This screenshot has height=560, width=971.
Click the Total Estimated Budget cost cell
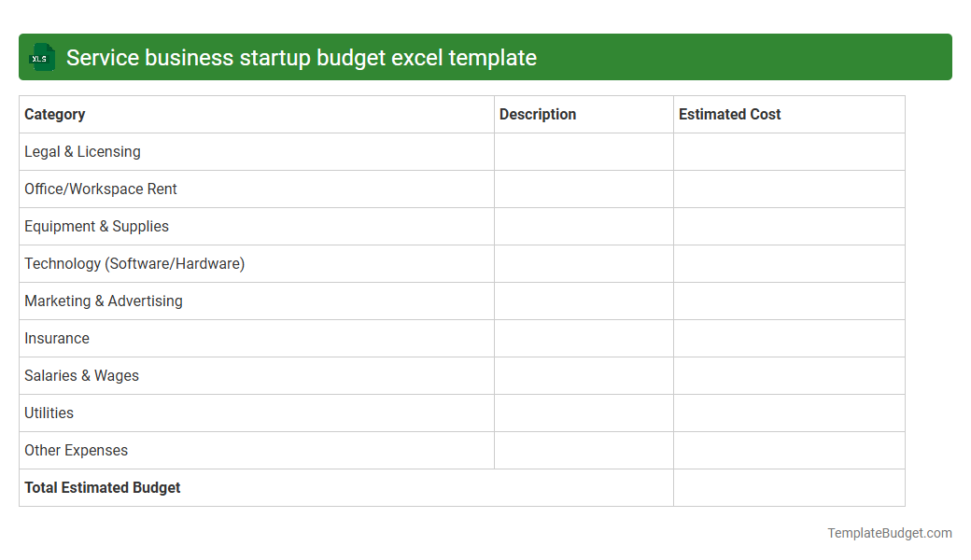788,487
